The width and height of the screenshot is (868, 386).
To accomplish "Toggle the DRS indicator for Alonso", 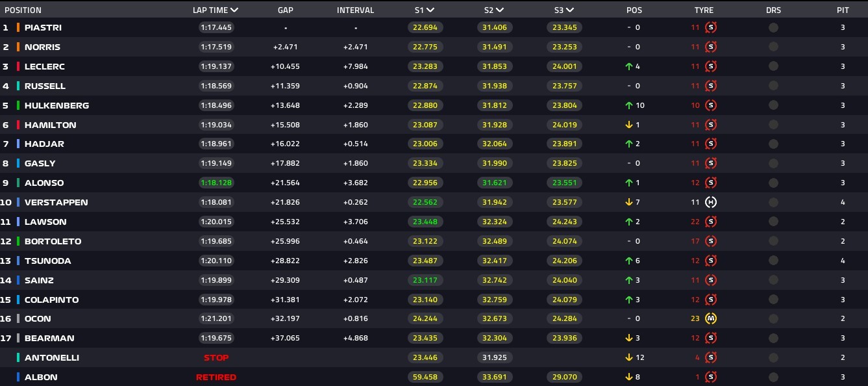I will (x=773, y=183).
